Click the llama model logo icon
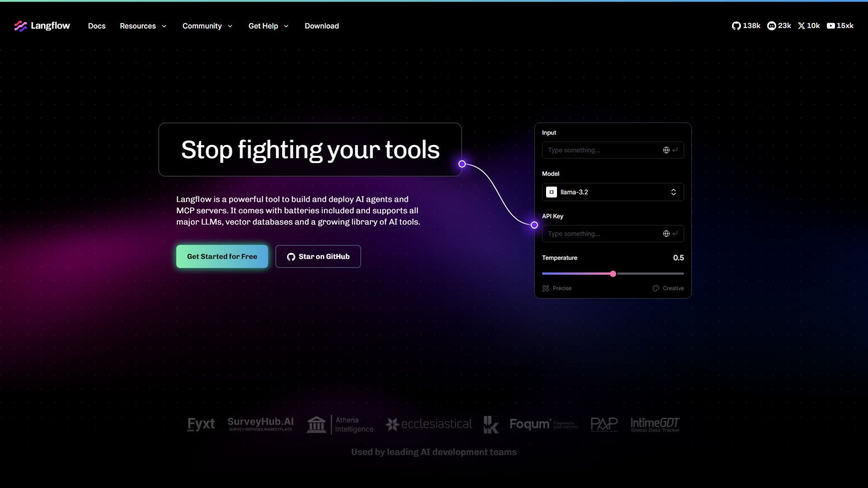The image size is (868, 488). [x=551, y=192]
